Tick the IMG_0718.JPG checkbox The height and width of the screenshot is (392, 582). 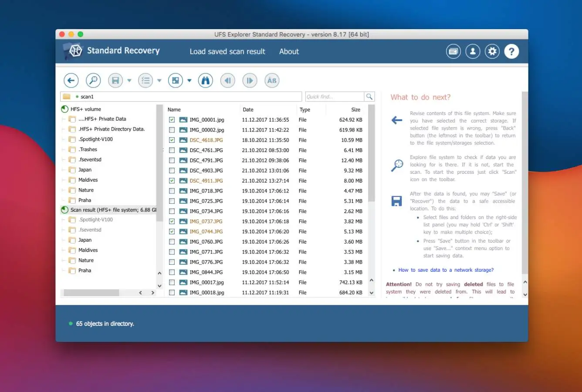click(172, 191)
